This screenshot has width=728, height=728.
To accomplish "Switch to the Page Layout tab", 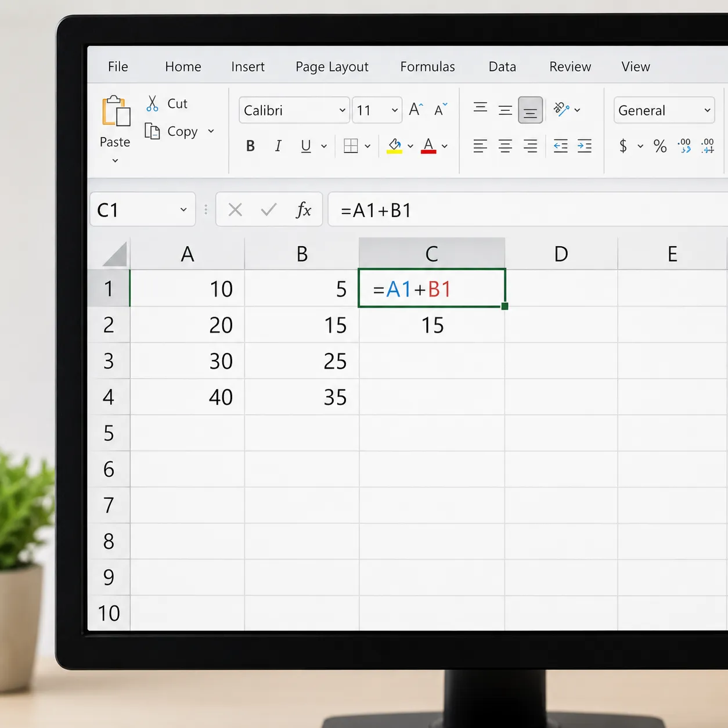I will tap(332, 67).
